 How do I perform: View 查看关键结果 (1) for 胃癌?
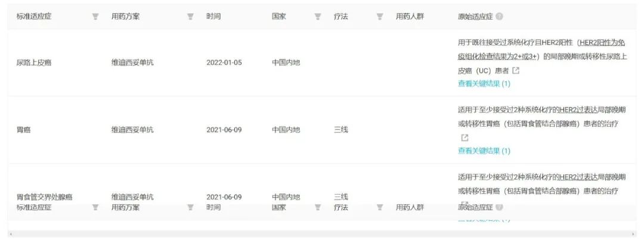coord(484,151)
